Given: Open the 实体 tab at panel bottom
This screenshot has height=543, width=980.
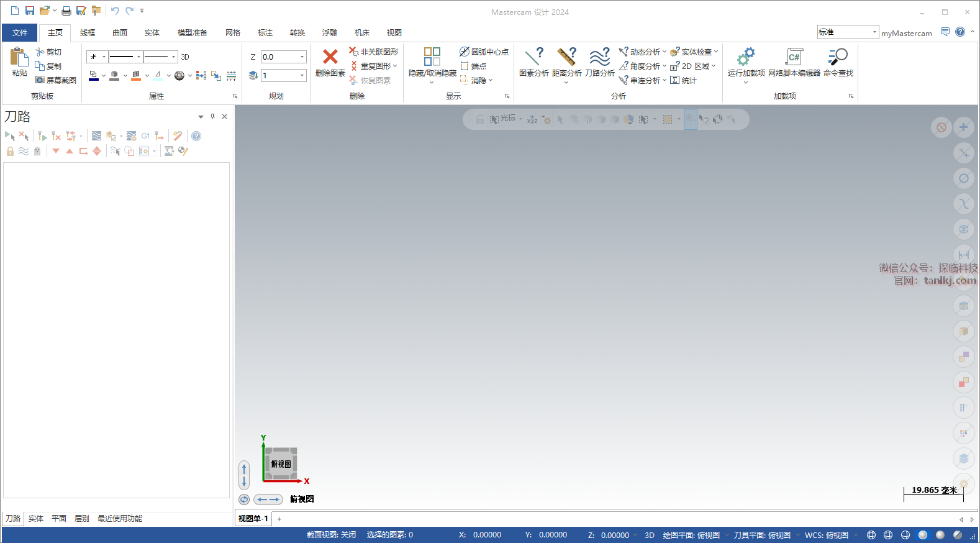Looking at the screenshot, I should pyautogui.click(x=36, y=519).
